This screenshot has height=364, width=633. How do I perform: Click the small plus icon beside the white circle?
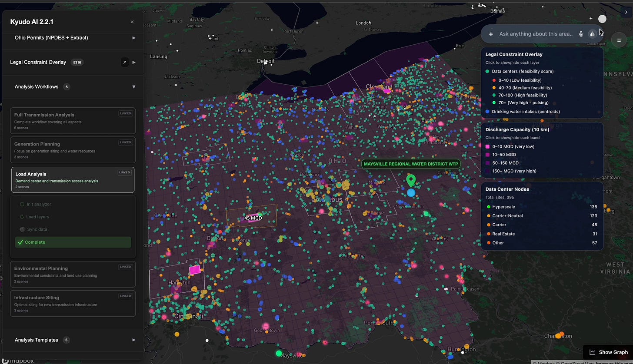pos(591,18)
